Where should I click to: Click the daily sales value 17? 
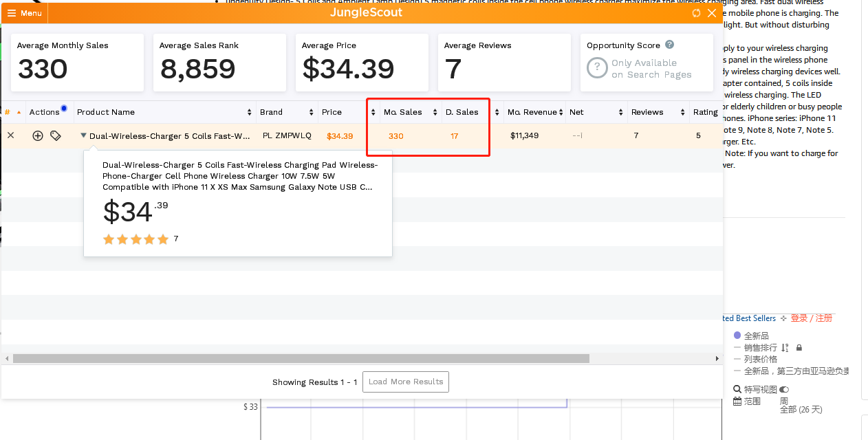[x=455, y=136]
